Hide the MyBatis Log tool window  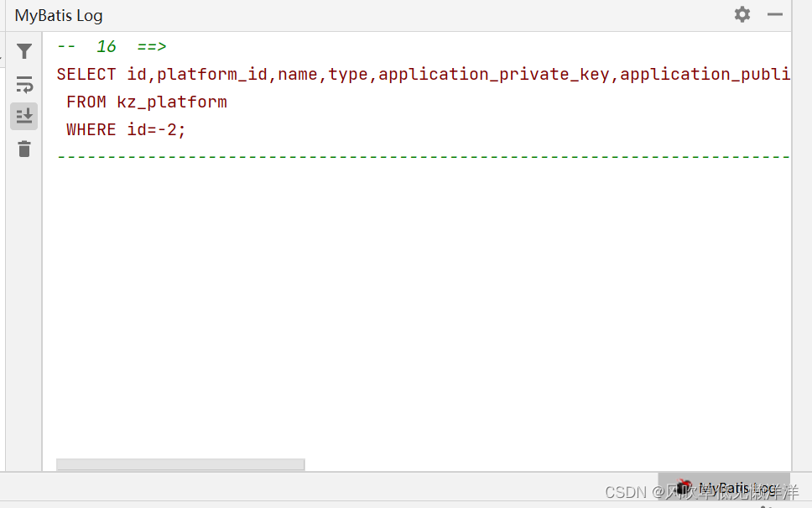pos(773,14)
